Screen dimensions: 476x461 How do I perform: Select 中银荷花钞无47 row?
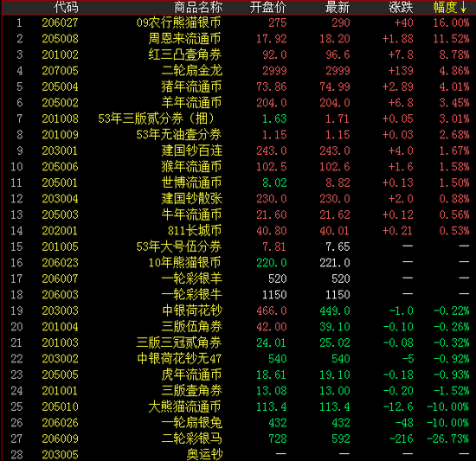[238, 359]
